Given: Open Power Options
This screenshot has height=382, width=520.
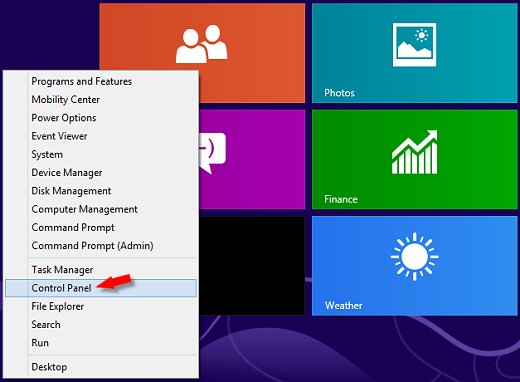Looking at the screenshot, I should tap(101, 118).
